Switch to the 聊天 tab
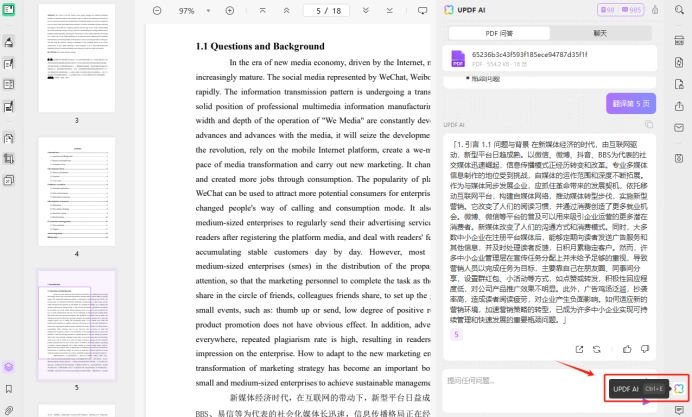This screenshot has width=692, height=417. point(600,33)
